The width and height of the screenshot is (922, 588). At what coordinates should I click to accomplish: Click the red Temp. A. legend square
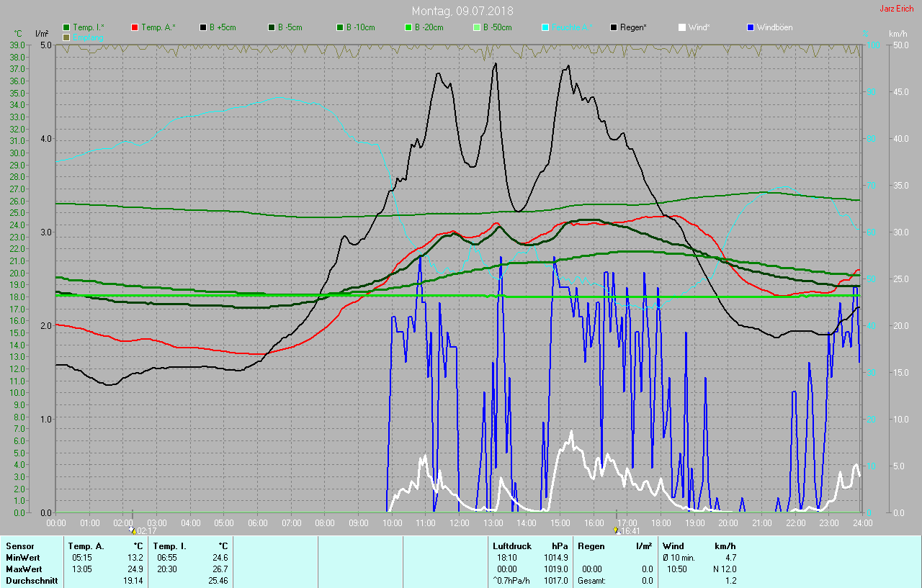pyautogui.click(x=135, y=27)
